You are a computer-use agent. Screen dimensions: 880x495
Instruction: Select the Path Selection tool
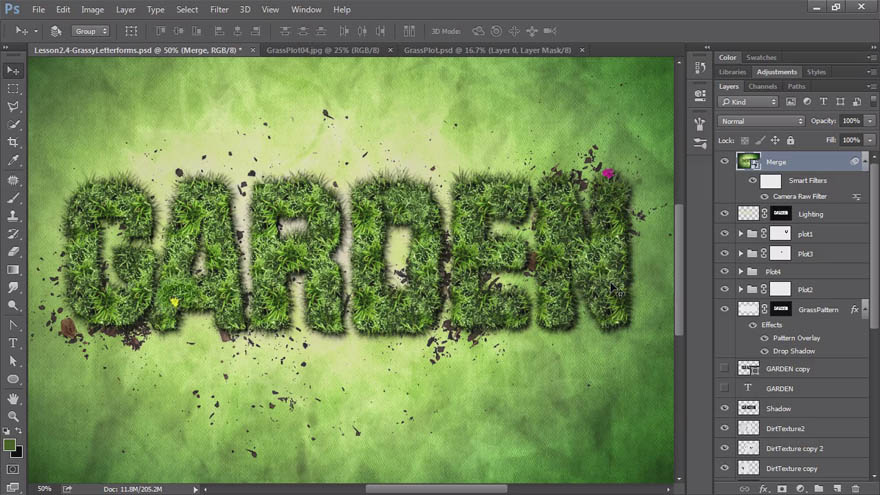coord(13,361)
